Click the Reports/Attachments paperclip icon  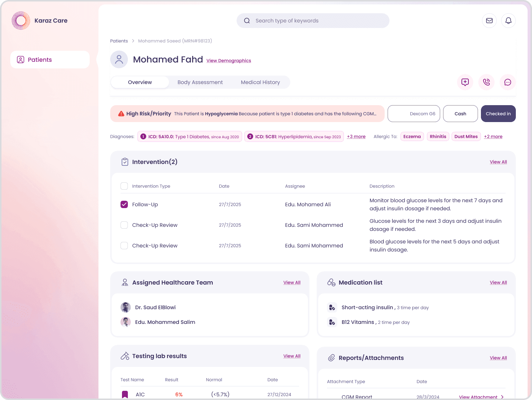(331, 358)
